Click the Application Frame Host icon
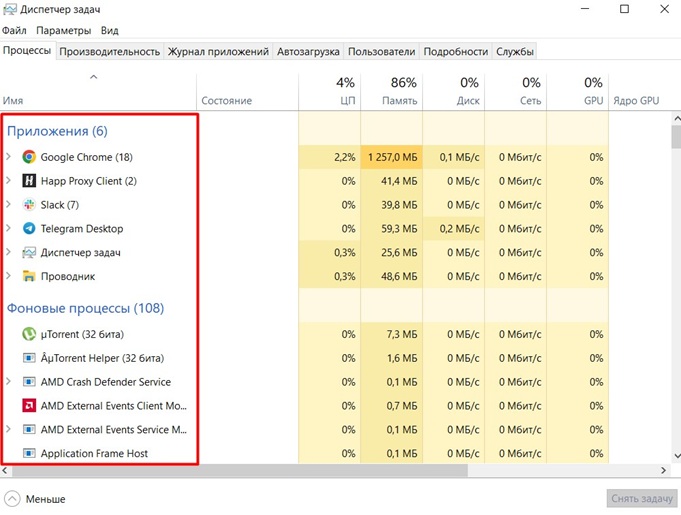The width and height of the screenshot is (681, 515). 29,453
